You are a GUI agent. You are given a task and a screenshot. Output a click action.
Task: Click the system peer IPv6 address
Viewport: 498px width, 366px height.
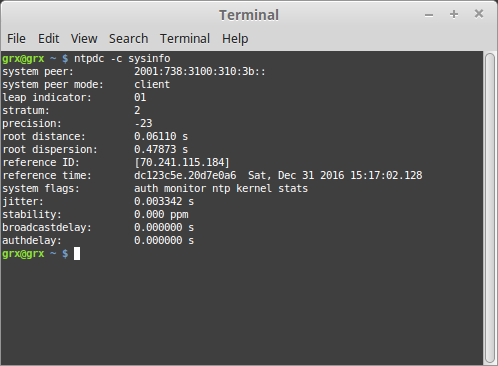(x=200, y=72)
